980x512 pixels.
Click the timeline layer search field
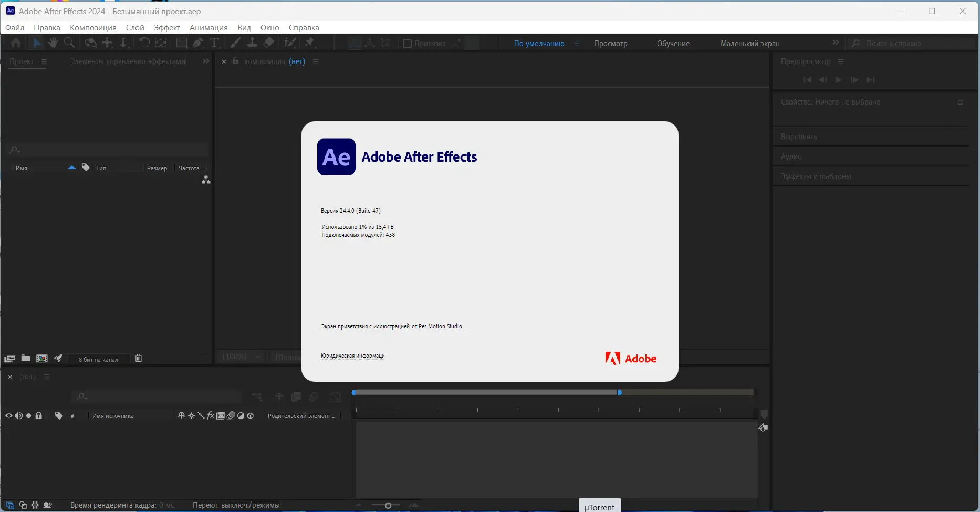click(157, 396)
